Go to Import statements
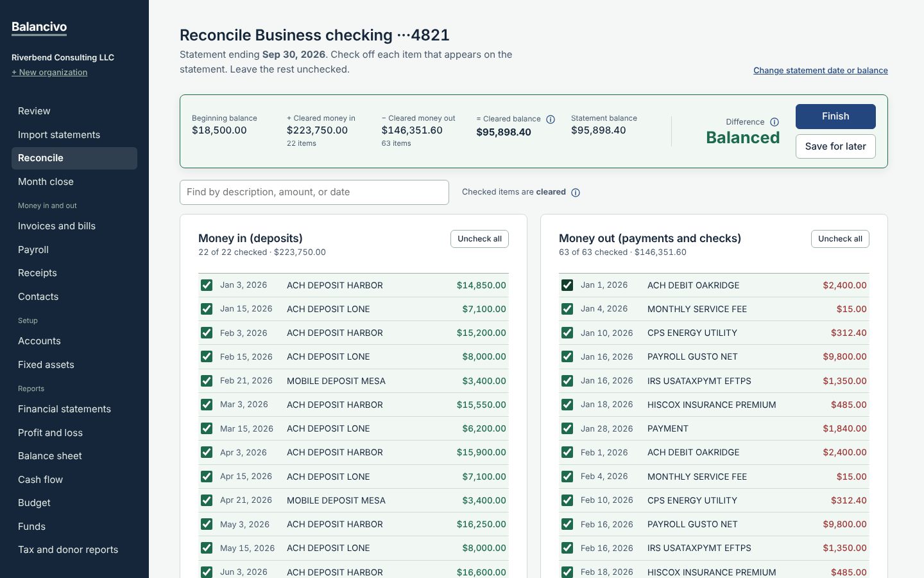 coord(74,135)
